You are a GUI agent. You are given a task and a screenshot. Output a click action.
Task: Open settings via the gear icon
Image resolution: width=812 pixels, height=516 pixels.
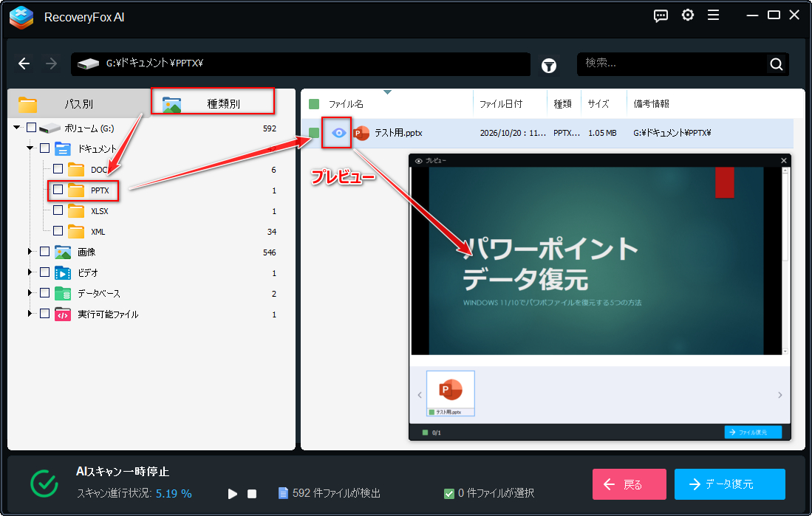[688, 15]
